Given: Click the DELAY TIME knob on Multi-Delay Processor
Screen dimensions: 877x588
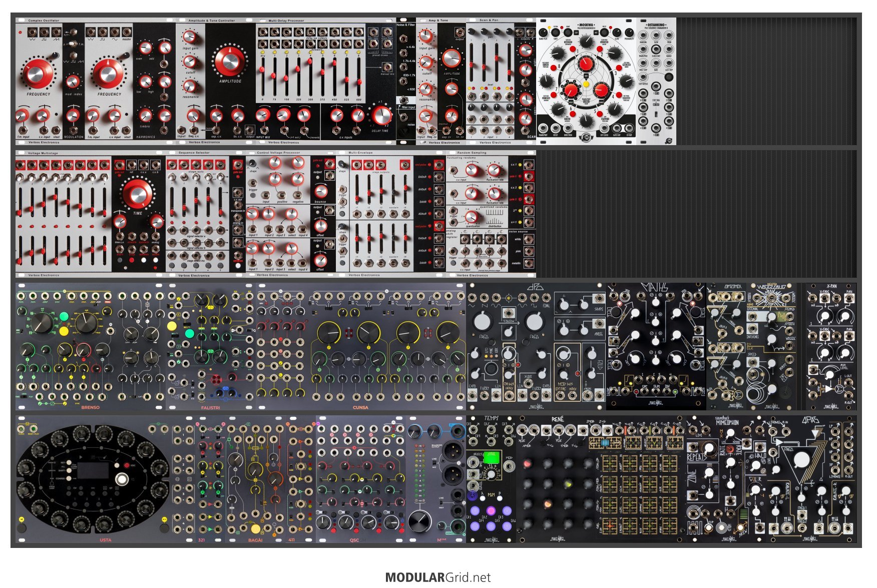Looking at the screenshot, I should point(381,116).
